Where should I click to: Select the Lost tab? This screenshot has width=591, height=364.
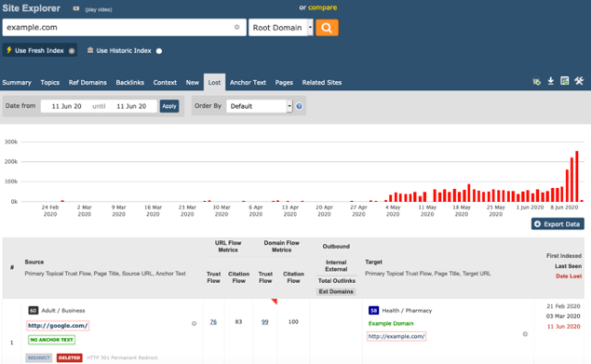click(214, 82)
